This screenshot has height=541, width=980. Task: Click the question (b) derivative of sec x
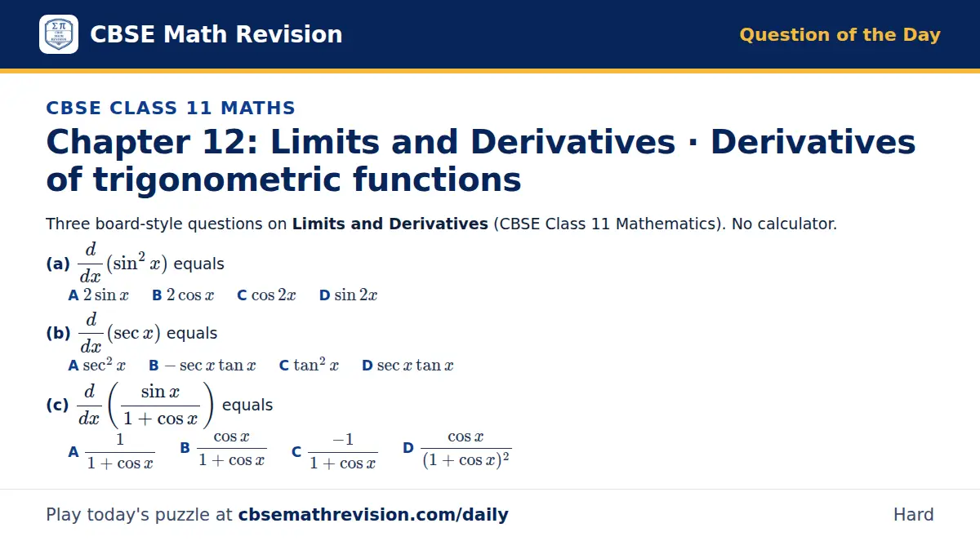[131, 333]
